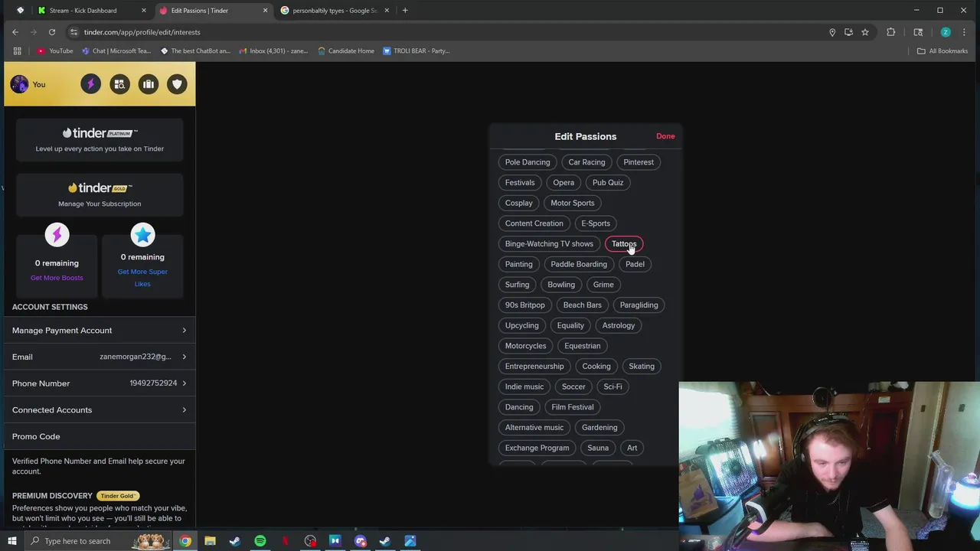Image resolution: width=980 pixels, height=551 pixels.
Task: Select the Entrepreneurship passion chip
Action: click(x=534, y=367)
